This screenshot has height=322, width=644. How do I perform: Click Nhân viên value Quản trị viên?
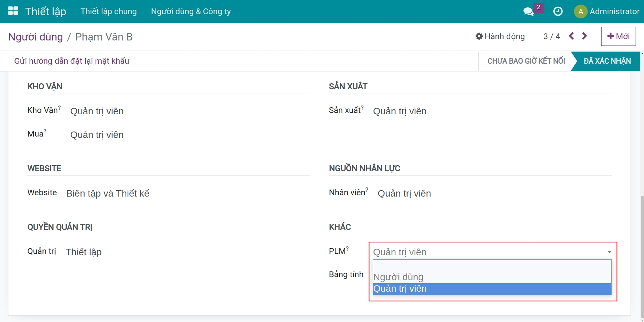(404, 194)
